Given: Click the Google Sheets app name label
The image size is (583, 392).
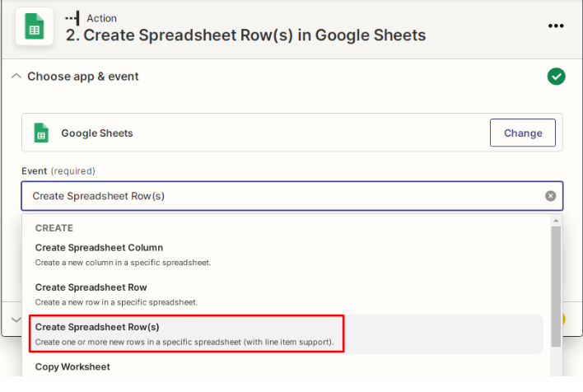Looking at the screenshot, I should (x=97, y=133).
